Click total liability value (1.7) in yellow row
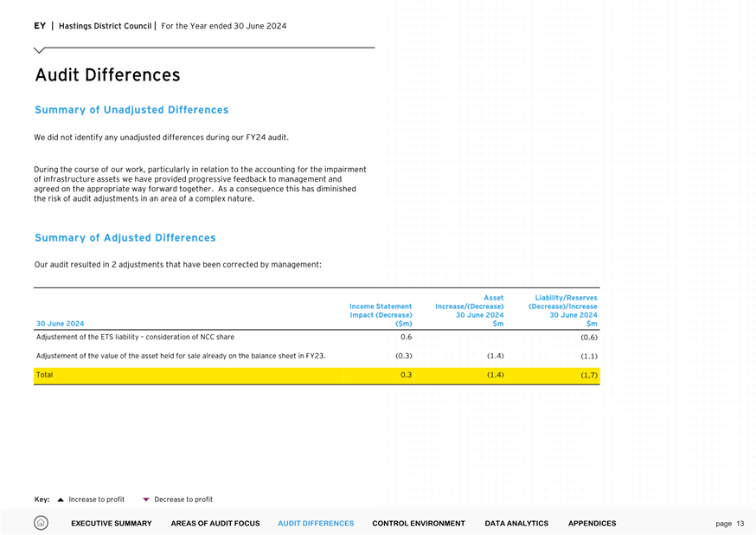The height and width of the screenshot is (535, 756). (589, 376)
